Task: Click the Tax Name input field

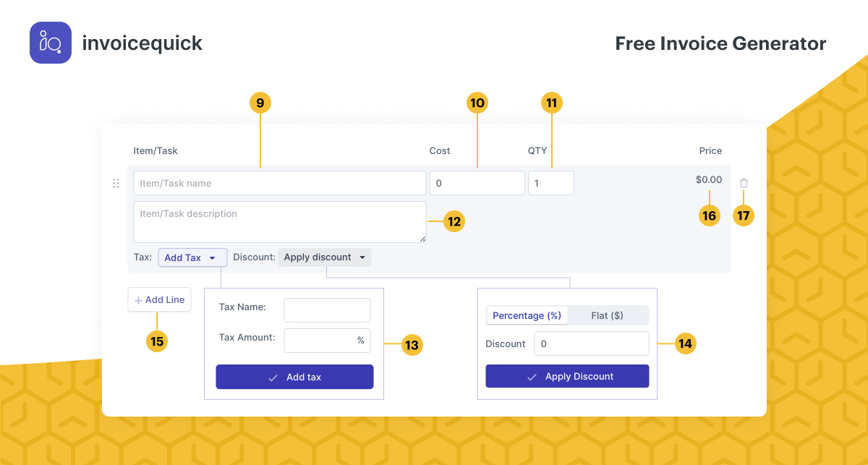Action: pos(327,310)
